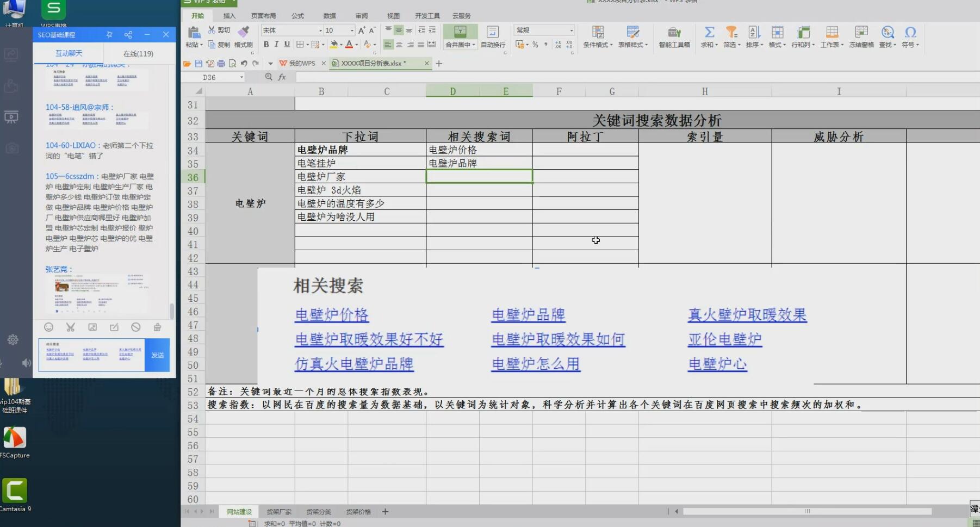Screen dimensions: 980x527
Task: Click the Sort (排序) A-Z icon
Action: [754, 32]
